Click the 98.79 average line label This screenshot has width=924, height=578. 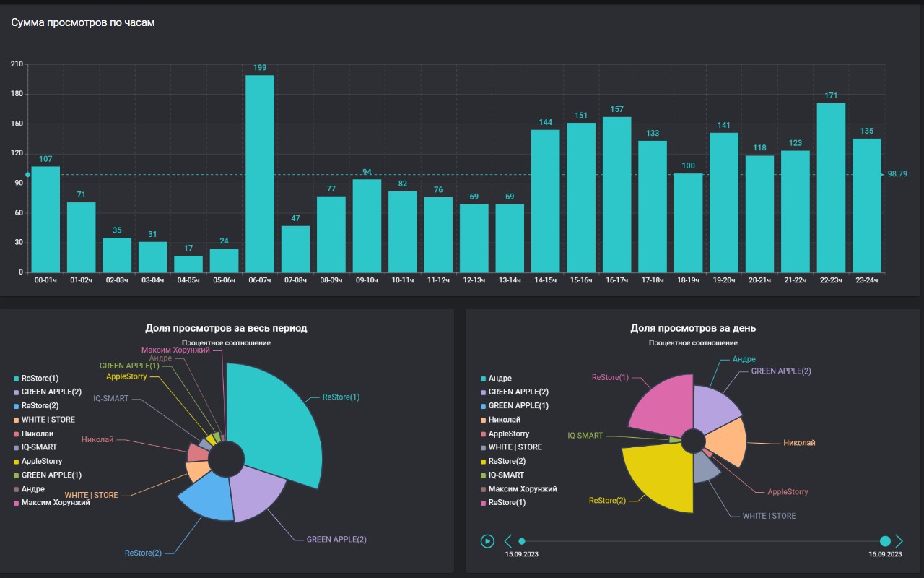pos(897,174)
